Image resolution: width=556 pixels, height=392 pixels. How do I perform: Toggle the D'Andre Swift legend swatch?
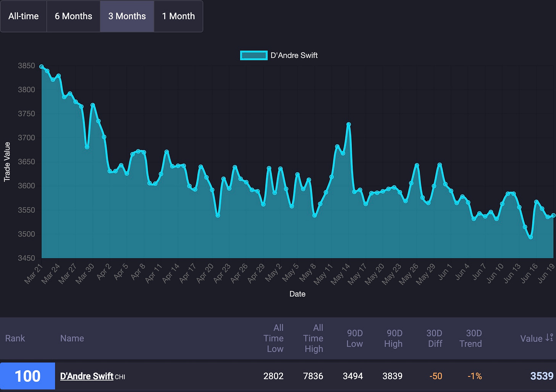pyautogui.click(x=254, y=55)
